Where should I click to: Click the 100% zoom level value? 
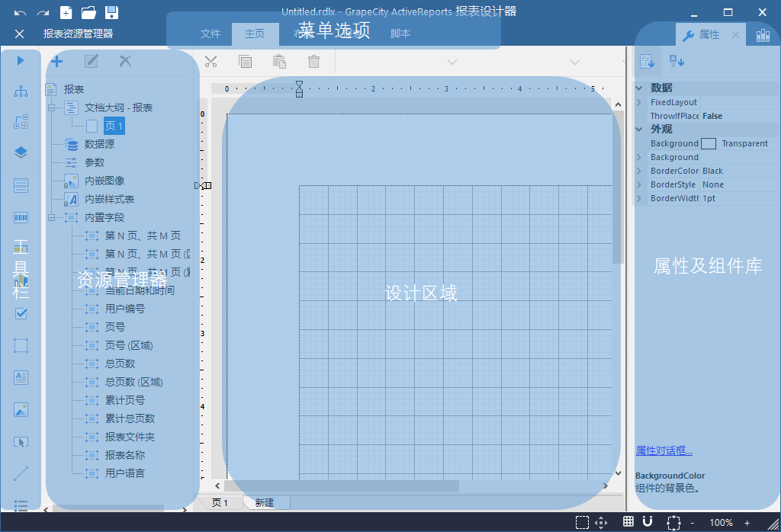point(721,523)
